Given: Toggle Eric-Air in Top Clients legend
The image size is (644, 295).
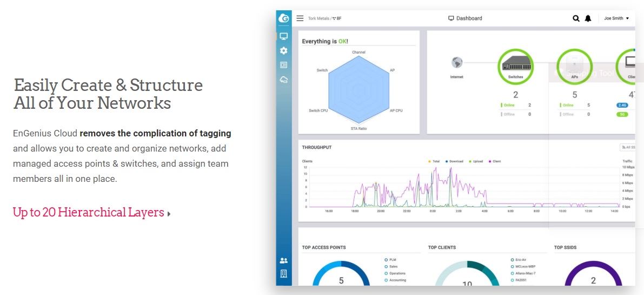Looking at the screenshot, I should [x=519, y=260].
